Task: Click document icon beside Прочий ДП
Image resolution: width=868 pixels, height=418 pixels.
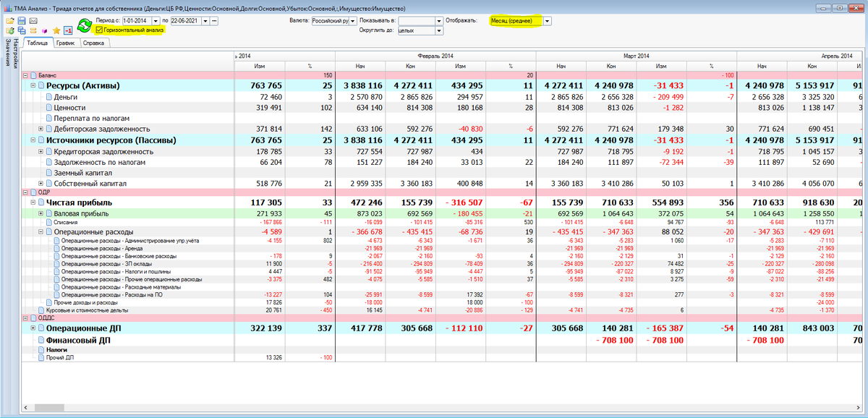Action: [x=40, y=357]
